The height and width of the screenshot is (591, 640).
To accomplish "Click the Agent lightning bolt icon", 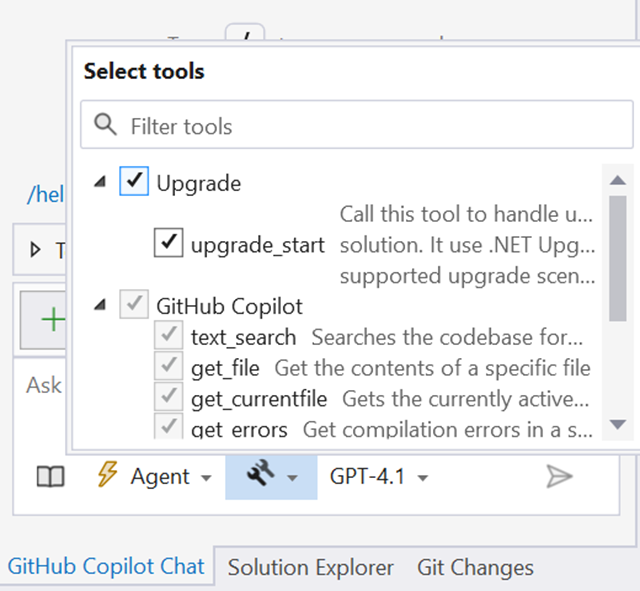I will [108, 474].
